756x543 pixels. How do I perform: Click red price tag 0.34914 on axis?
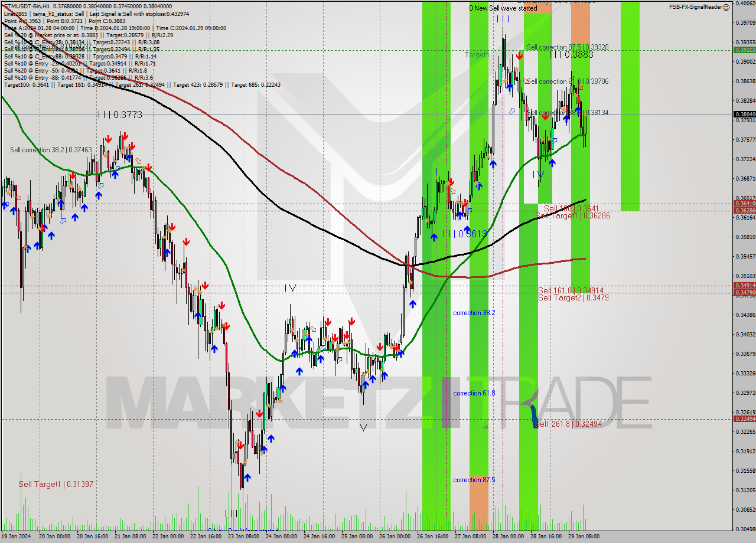point(744,286)
